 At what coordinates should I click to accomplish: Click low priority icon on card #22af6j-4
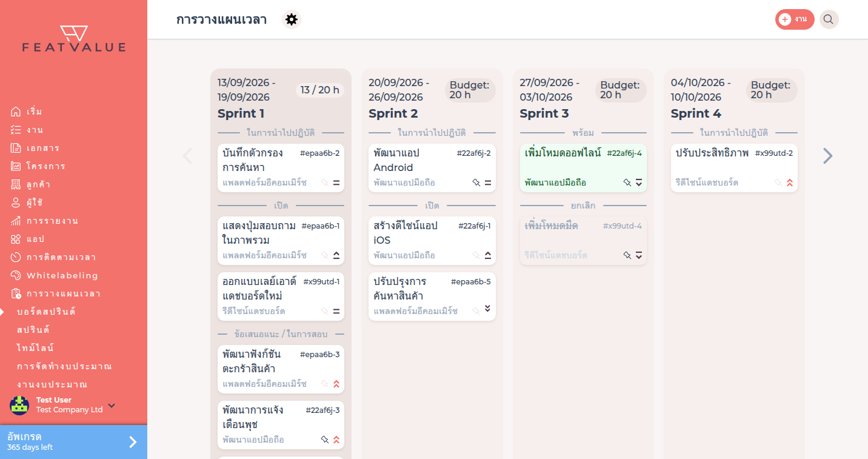[638, 183]
